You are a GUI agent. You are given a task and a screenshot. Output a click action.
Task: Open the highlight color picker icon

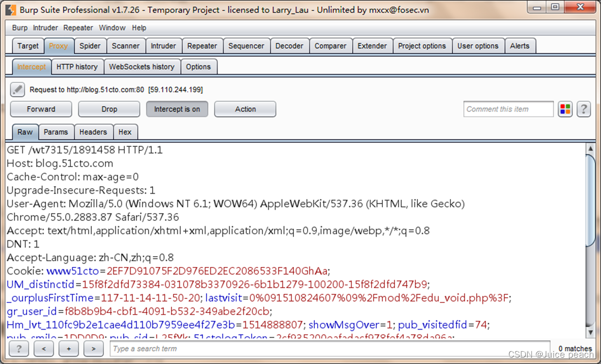565,109
